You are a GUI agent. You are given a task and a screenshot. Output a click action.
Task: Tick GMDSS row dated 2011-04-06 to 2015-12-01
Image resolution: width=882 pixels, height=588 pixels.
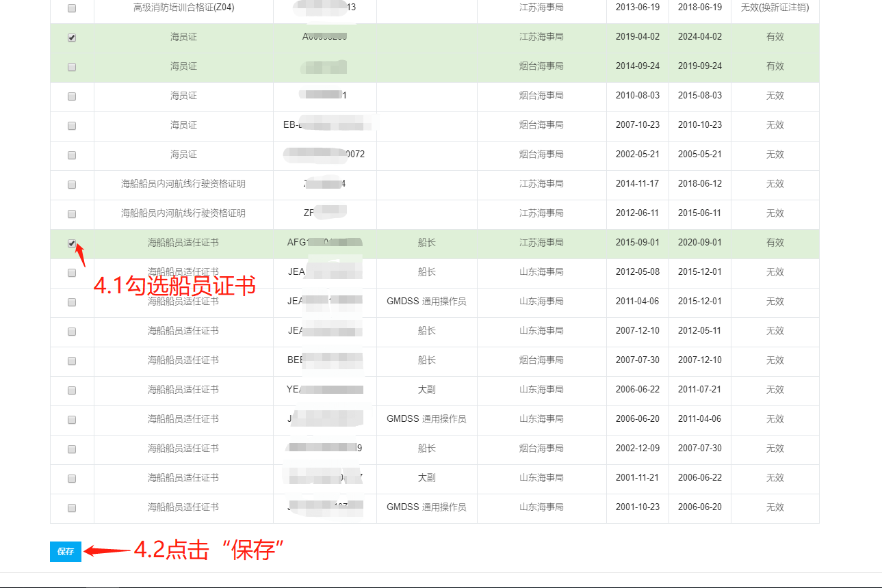pyautogui.click(x=72, y=302)
